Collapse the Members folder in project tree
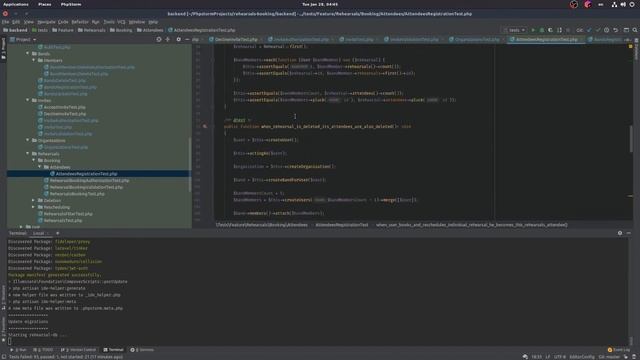 34,60
